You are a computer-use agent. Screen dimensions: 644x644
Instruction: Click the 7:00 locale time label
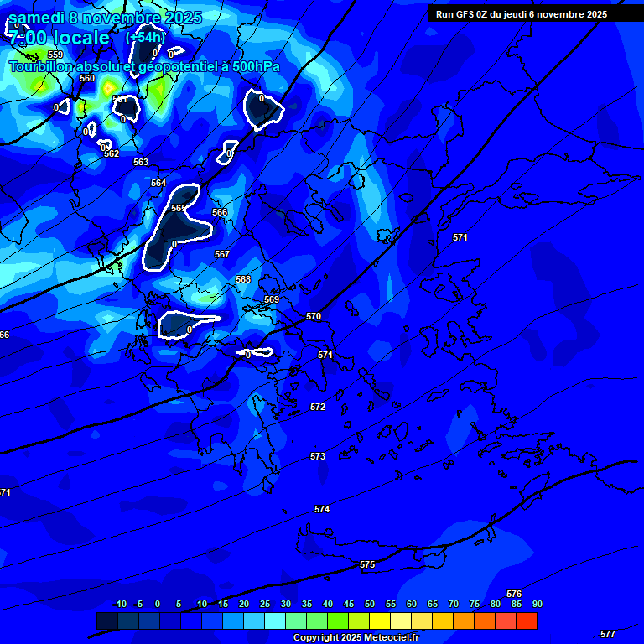pos(59,39)
